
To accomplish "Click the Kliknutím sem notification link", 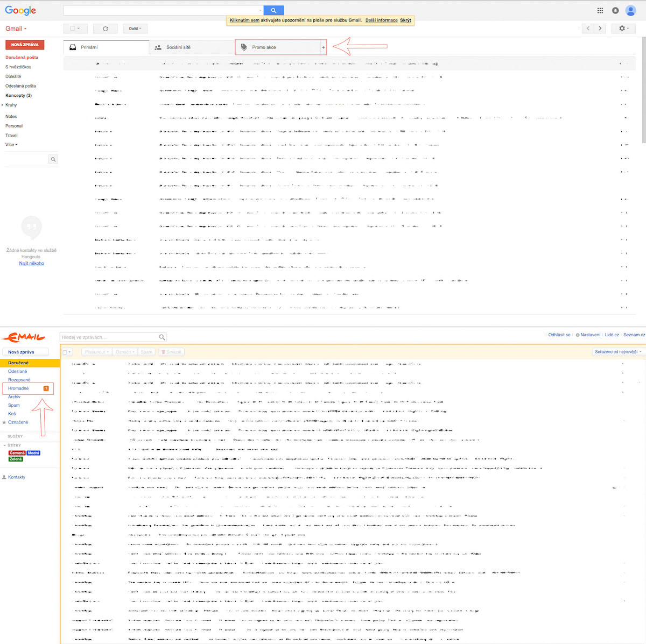I will tap(244, 20).
